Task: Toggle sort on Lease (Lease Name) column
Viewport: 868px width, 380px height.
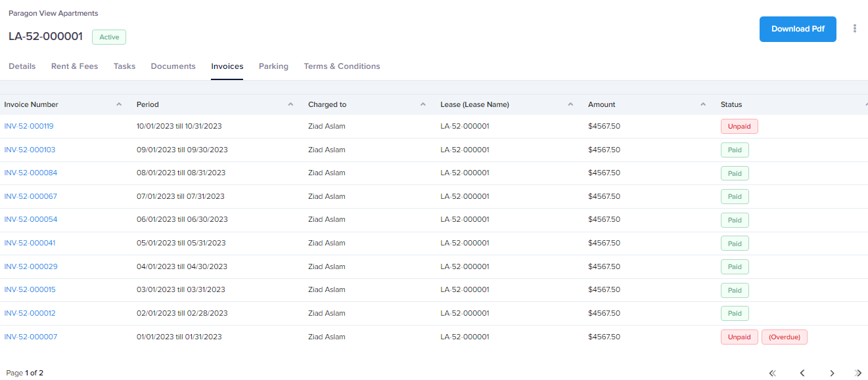Action: (571, 104)
